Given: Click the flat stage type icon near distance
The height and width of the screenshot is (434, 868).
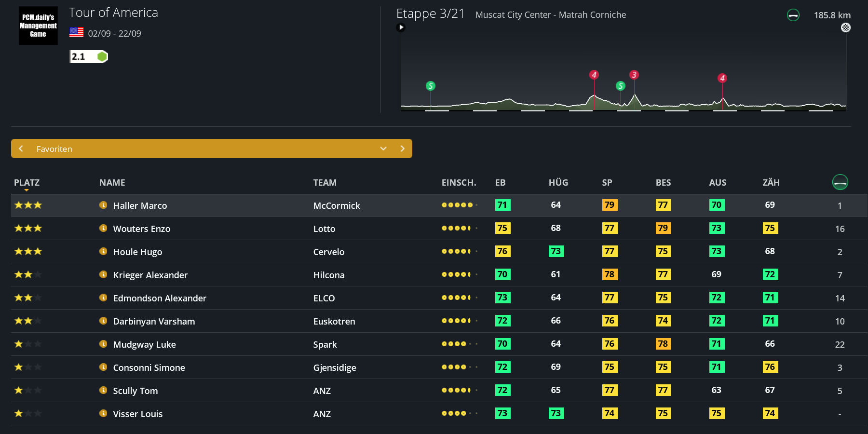Looking at the screenshot, I should tap(793, 15).
